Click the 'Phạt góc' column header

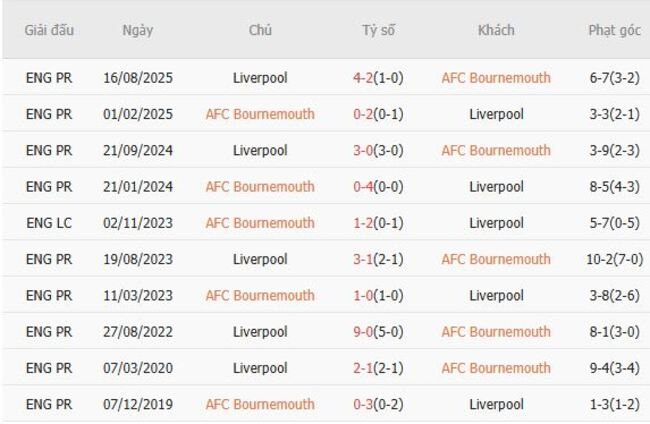click(x=614, y=30)
